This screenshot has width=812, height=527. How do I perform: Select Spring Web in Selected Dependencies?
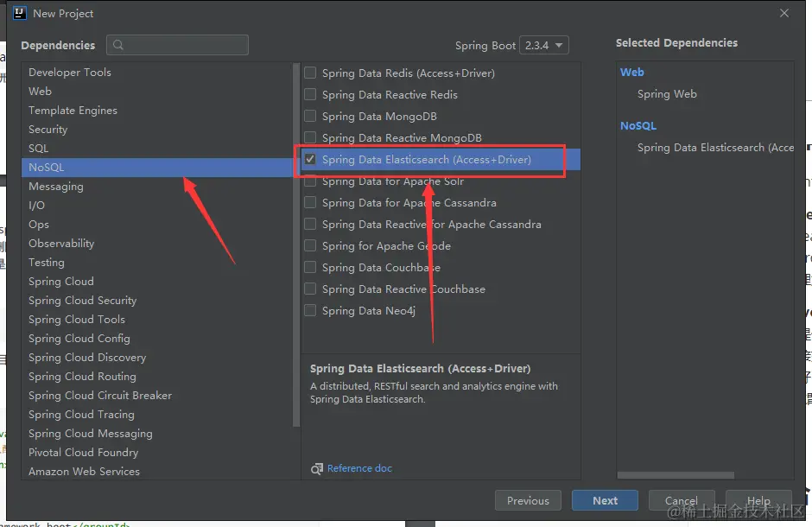coord(667,94)
